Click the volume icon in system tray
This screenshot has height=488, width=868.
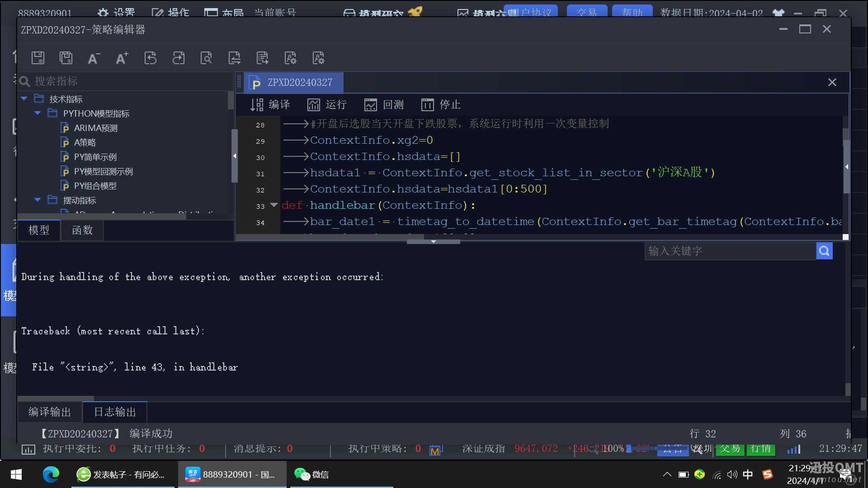coord(732,474)
